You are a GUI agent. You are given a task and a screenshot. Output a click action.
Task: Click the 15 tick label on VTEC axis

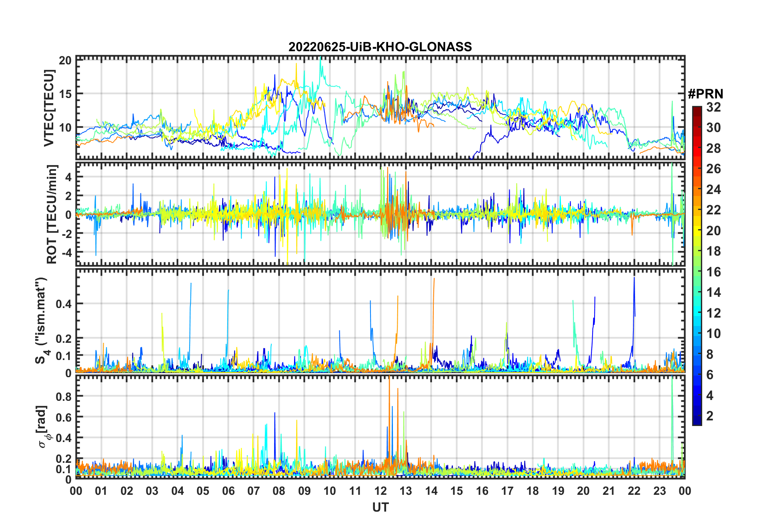point(65,94)
